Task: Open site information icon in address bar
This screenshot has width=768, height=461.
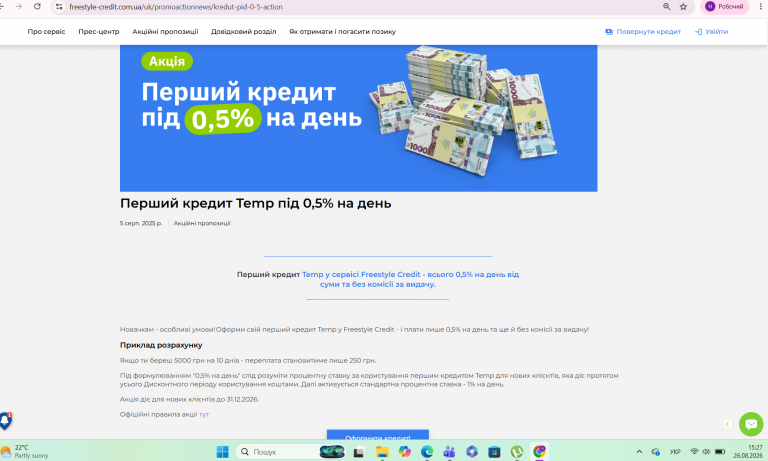Action: [x=59, y=7]
